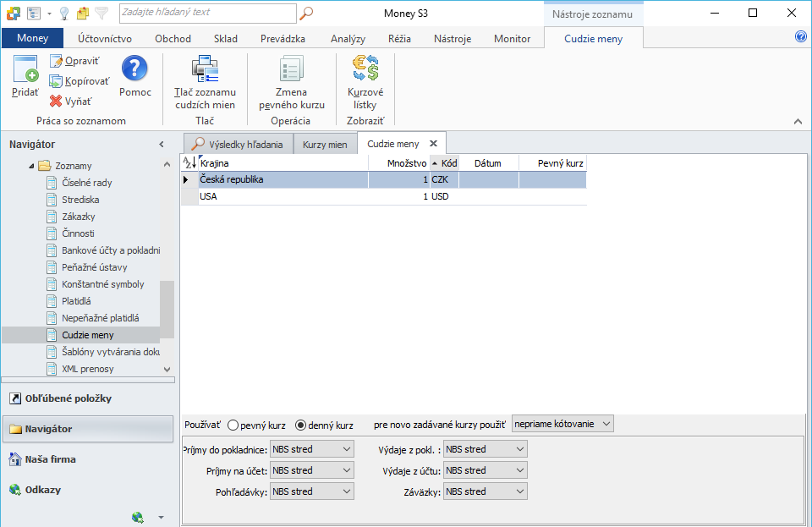
Task: Collapse Navigátor panel with arrow
Action: pyautogui.click(x=162, y=145)
